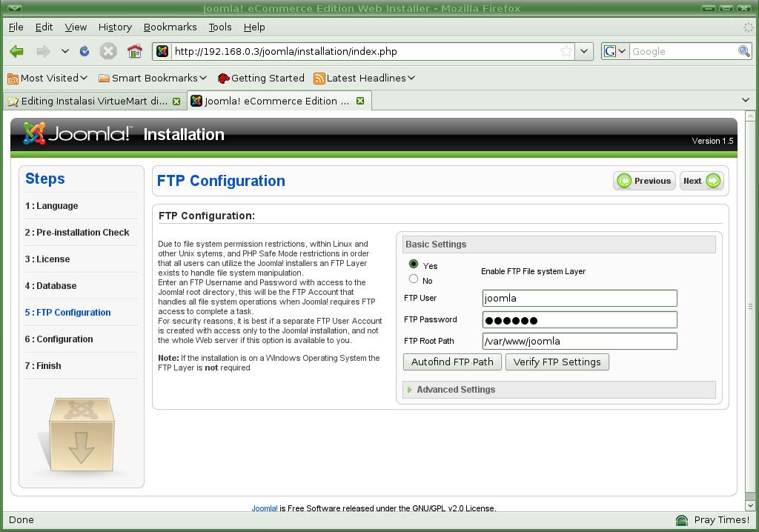Bookmark this page with the star icon
This screenshot has width=759, height=532.
pyautogui.click(x=566, y=51)
